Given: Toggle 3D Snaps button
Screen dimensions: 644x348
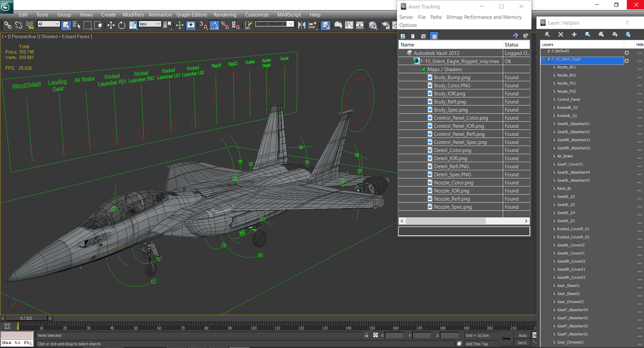Looking at the screenshot, I should click(x=204, y=25).
